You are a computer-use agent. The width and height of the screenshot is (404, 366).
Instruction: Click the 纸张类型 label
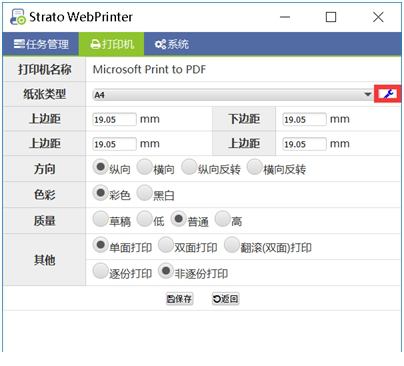(x=44, y=94)
